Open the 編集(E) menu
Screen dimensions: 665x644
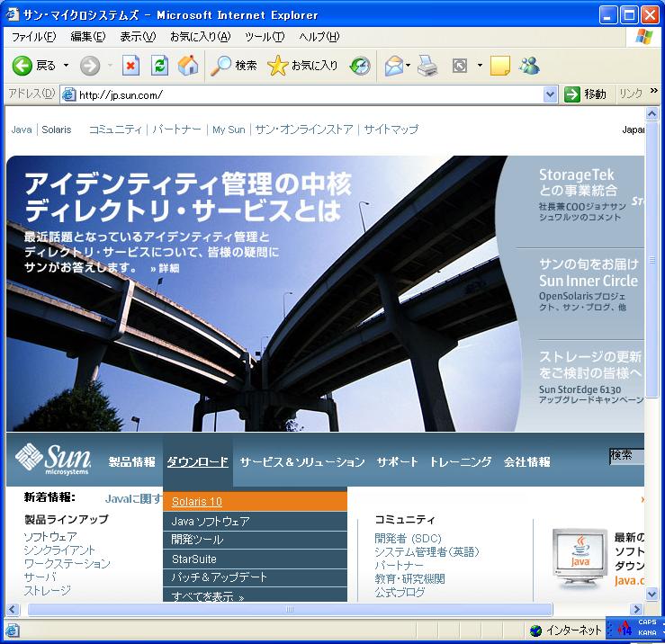(x=88, y=37)
